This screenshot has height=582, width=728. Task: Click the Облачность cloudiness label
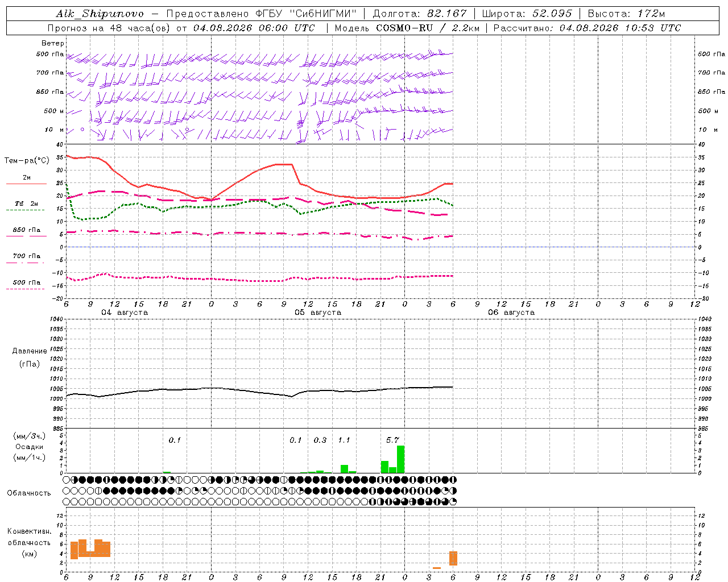click(29, 493)
